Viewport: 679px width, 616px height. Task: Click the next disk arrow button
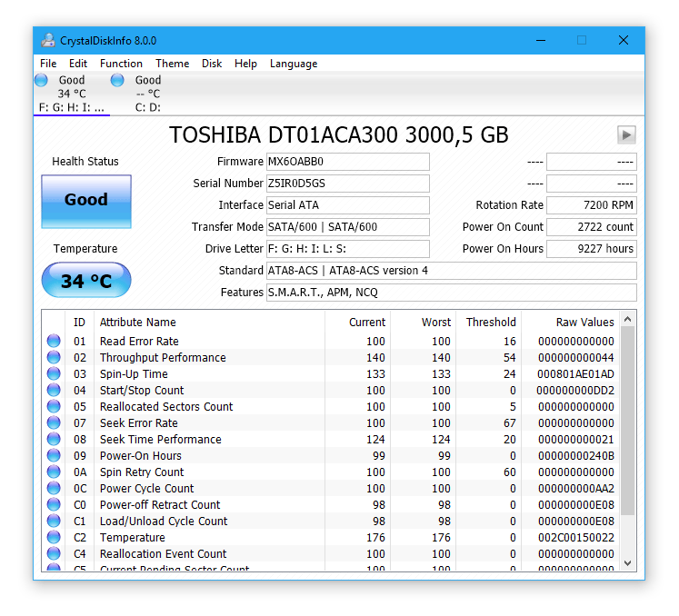click(x=626, y=135)
